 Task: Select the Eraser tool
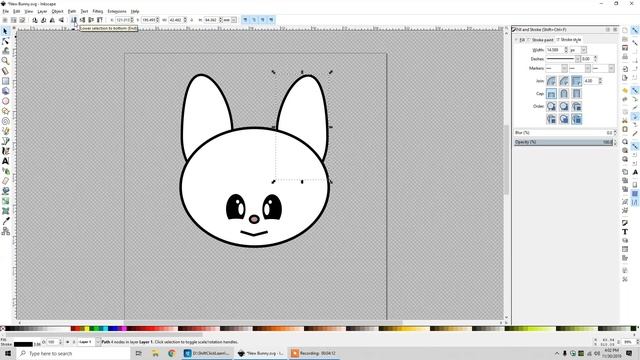coord(5,181)
